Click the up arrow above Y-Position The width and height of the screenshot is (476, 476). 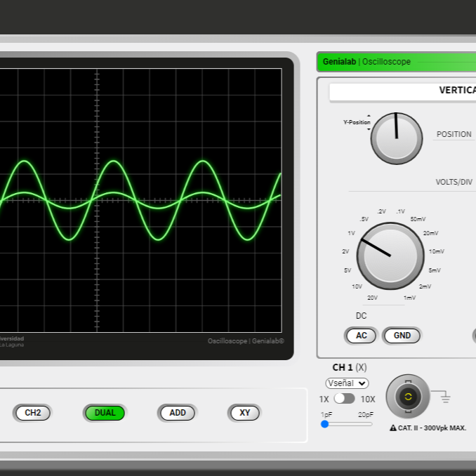click(x=369, y=116)
